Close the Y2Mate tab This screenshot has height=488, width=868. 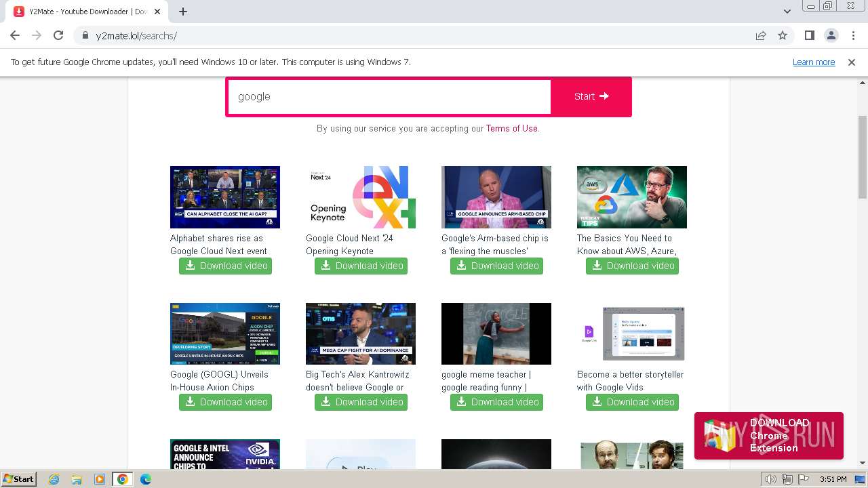click(158, 12)
